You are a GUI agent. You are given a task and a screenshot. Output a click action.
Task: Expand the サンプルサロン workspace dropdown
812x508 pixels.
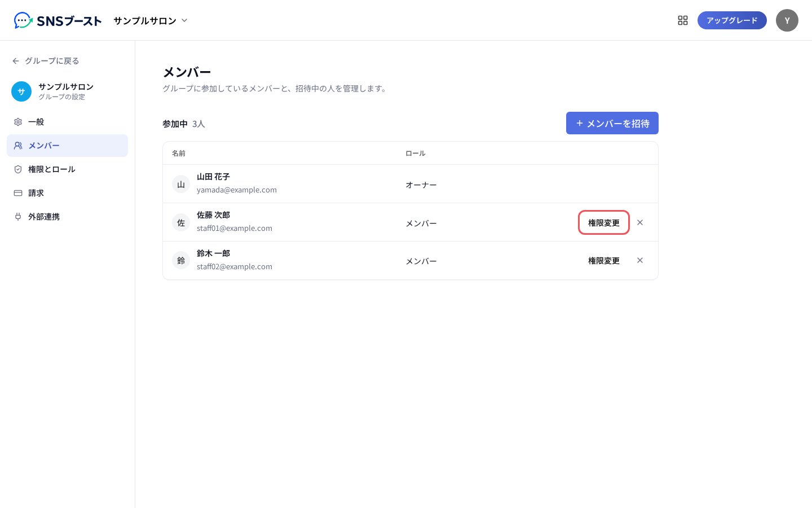tap(151, 21)
